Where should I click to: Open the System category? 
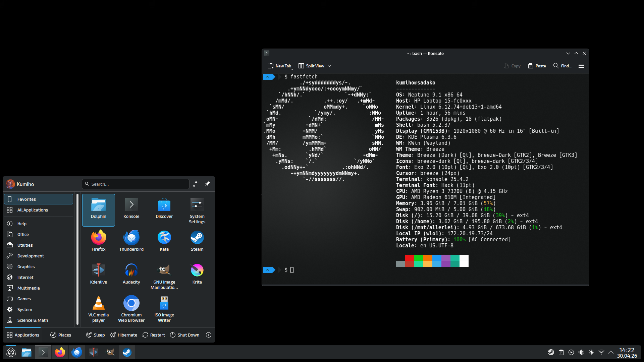pos(39,309)
